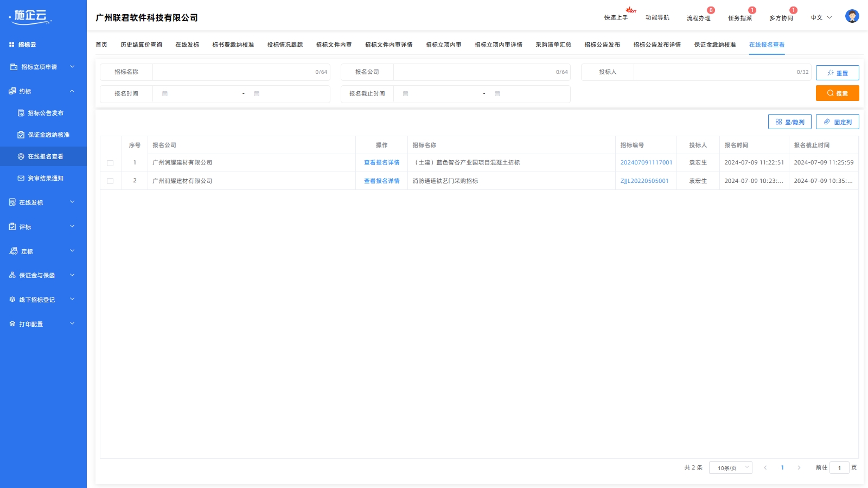Expand the 招标立项申请 menu
Image resolution: width=868 pixels, height=488 pixels.
pyautogui.click(x=72, y=67)
